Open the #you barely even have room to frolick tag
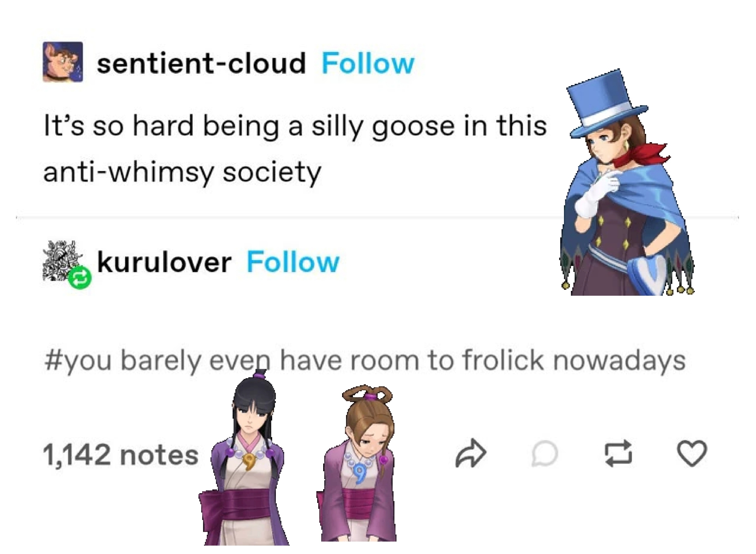Image resolution: width=756 pixels, height=554 pixels. tap(365, 360)
